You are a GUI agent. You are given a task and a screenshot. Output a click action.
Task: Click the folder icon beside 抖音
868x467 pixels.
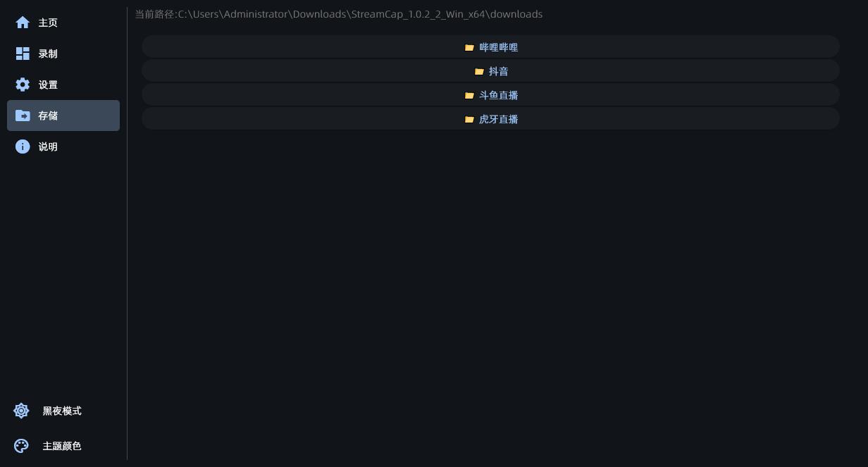479,72
